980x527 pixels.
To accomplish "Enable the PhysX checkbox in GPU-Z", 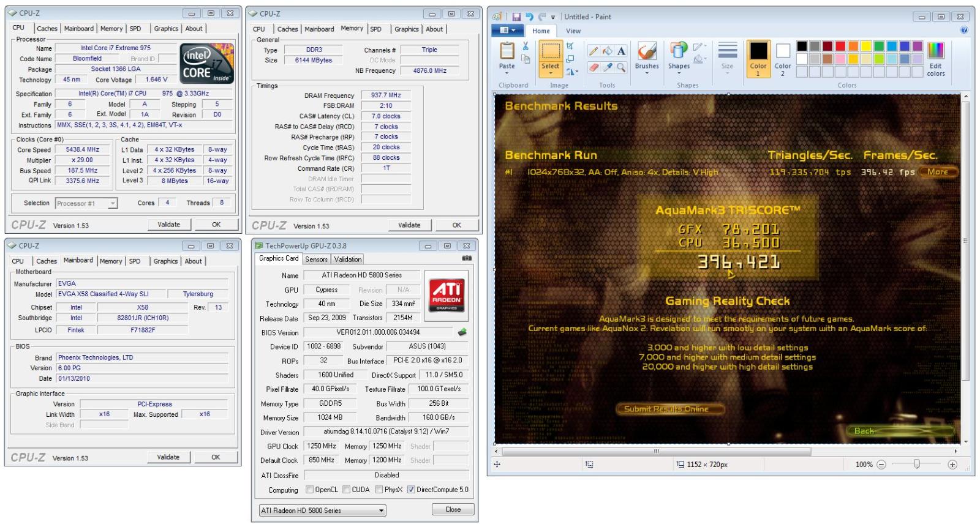I will 379,490.
